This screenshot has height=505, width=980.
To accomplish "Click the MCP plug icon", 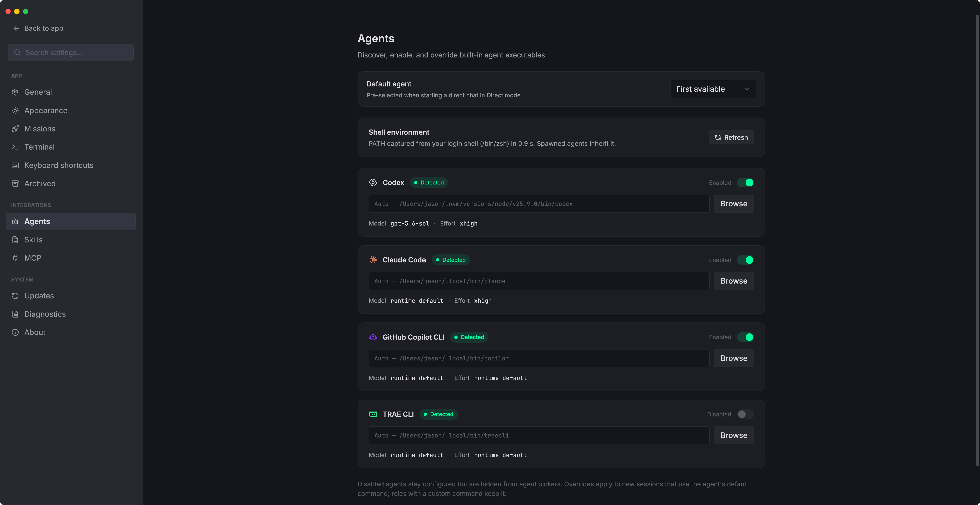I will (15, 258).
